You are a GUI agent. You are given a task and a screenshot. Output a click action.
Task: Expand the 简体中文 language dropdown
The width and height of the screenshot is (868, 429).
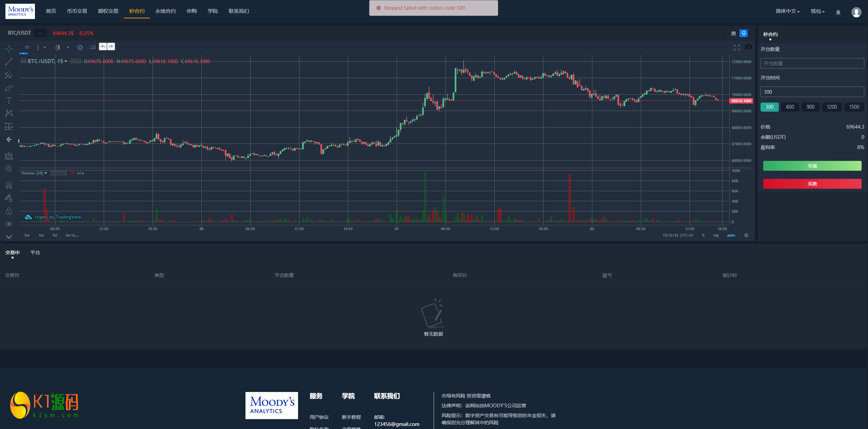point(787,11)
